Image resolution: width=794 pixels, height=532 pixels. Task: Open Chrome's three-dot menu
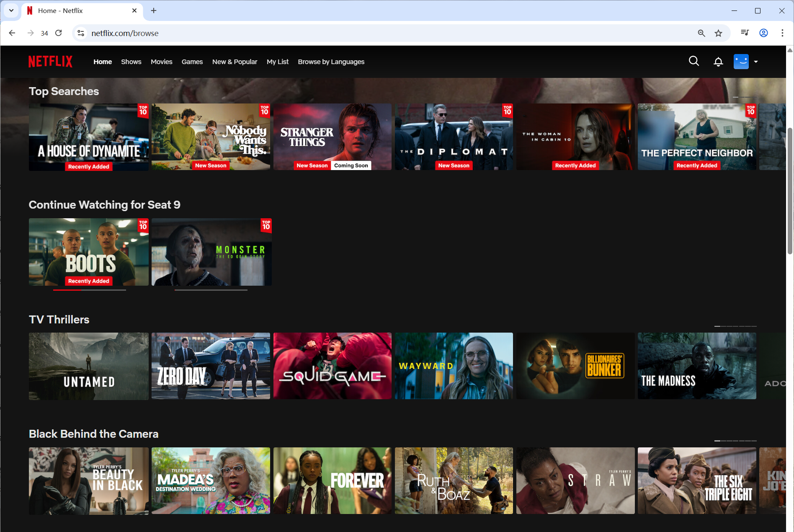782,33
